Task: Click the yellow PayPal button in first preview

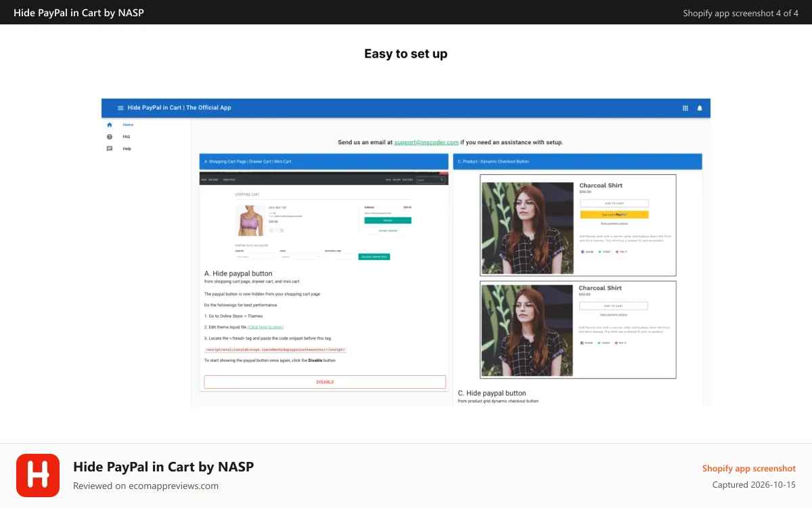Action: 614,214
